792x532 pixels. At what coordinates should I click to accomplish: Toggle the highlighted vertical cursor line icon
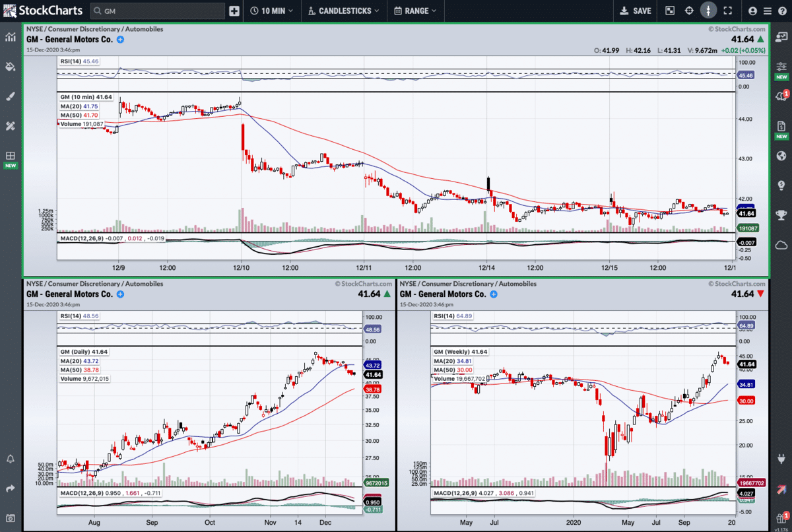click(708, 11)
